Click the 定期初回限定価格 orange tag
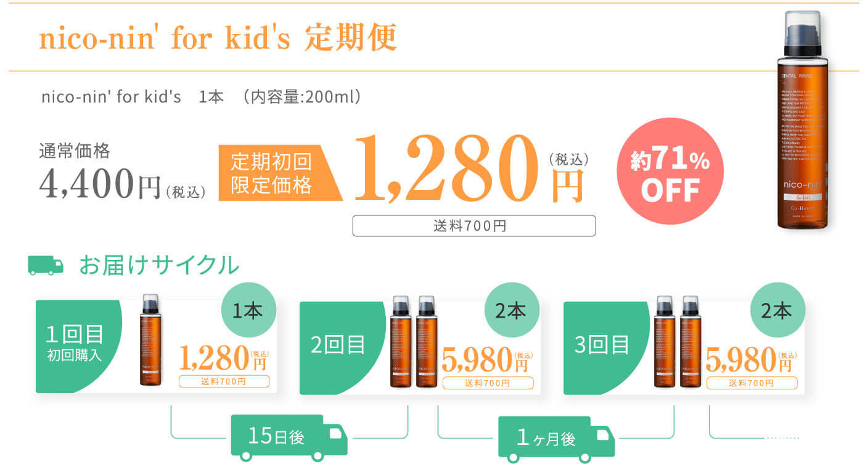This screenshot has width=868, height=464. (280, 174)
